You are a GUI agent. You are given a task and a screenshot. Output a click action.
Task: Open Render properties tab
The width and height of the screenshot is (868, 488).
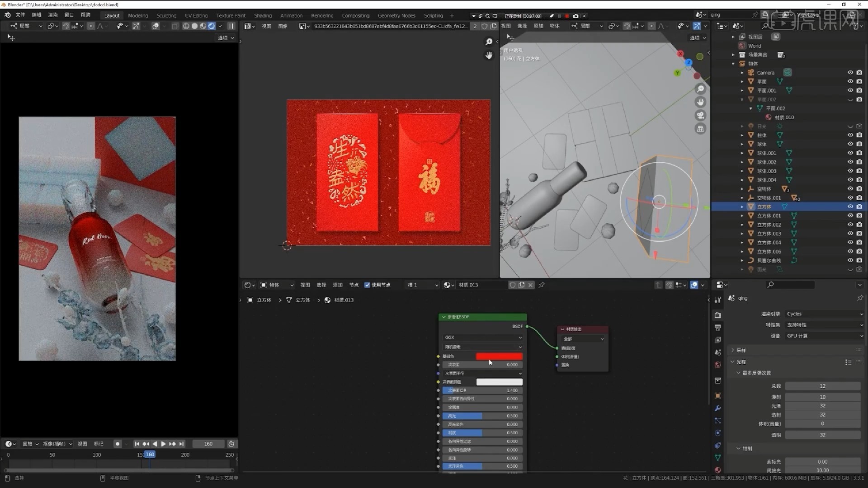click(x=718, y=315)
